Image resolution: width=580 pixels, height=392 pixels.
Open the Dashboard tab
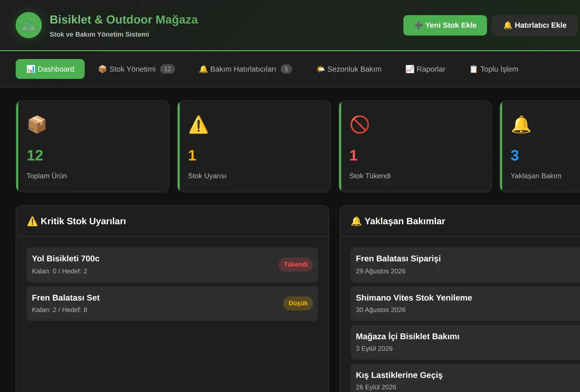coord(50,69)
